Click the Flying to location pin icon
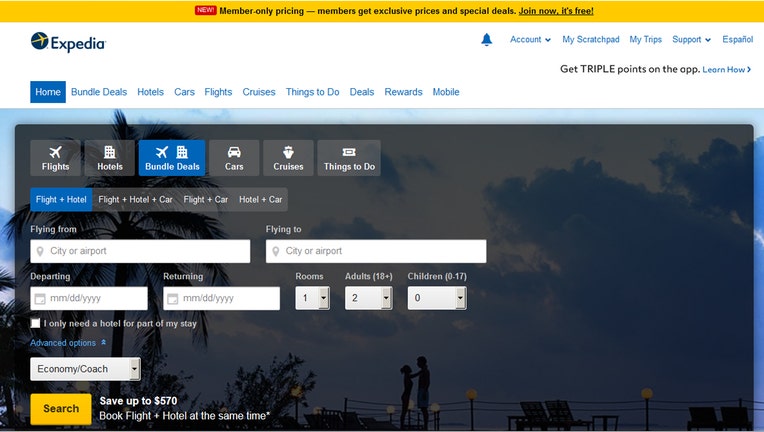764x432 pixels. pyautogui.click(x=276, y=251)
